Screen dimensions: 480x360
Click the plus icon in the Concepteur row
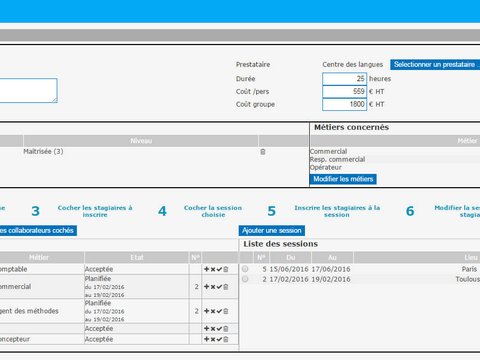(207, 339)
